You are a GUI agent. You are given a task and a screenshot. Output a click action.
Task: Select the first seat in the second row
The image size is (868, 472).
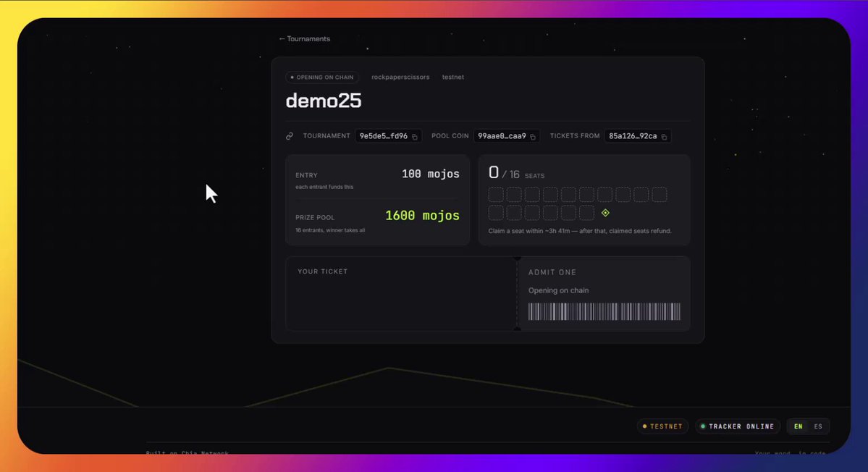coord(496,213)
